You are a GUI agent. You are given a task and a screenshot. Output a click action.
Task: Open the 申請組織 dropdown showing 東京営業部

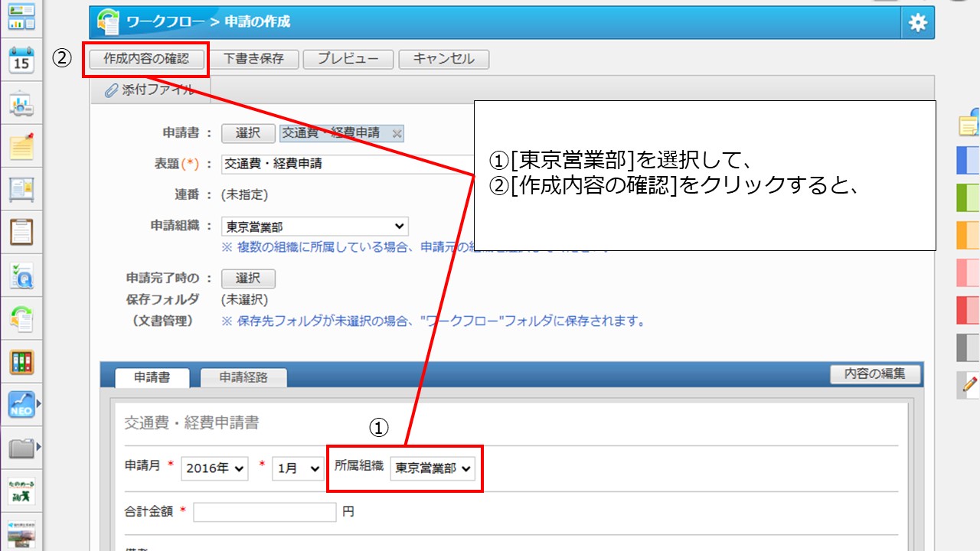315,227
